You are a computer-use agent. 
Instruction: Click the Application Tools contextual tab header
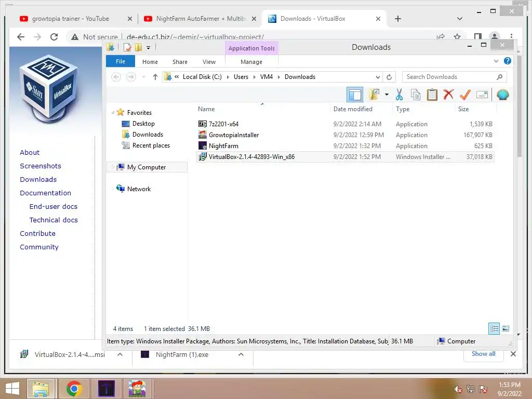(x=251, y=48)
